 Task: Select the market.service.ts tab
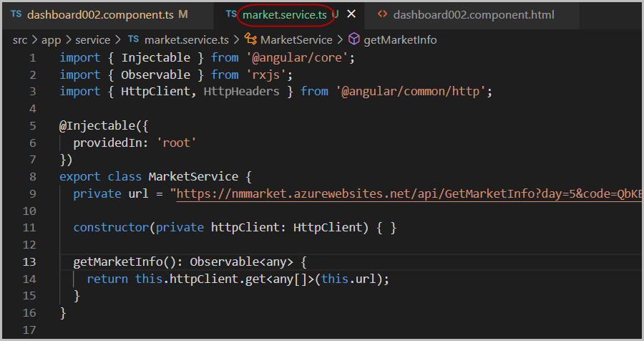(286, 14)
